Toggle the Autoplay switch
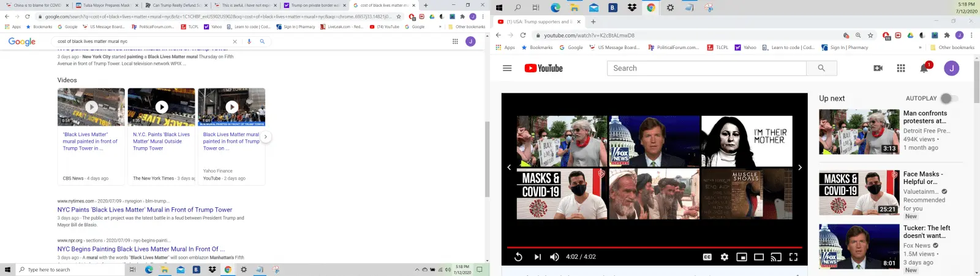 click(x=949, y=98)
